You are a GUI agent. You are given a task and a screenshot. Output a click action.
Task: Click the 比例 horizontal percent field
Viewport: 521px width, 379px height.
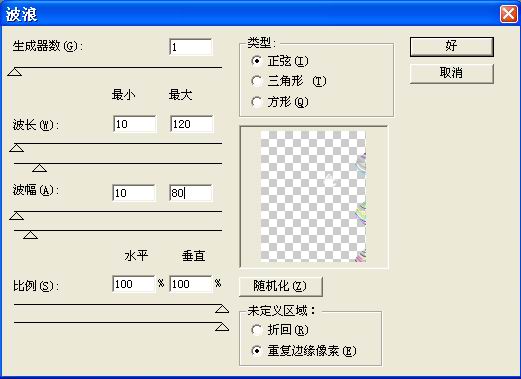pyautogui.click(x=134, y=284)
